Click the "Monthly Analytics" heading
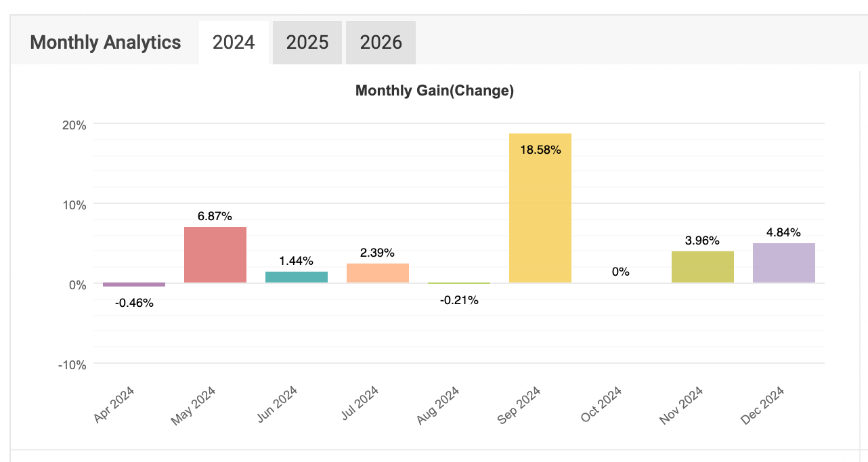868x462 pixels. click(x=106, y=43)
